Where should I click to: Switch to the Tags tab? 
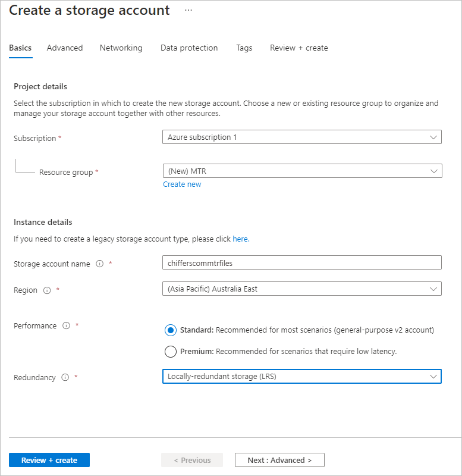pos(244,48)
